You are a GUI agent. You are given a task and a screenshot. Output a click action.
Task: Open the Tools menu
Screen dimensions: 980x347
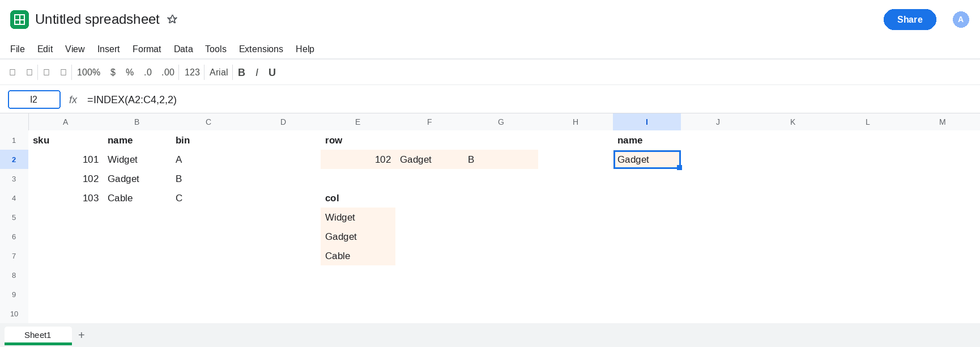pos(216,49)
